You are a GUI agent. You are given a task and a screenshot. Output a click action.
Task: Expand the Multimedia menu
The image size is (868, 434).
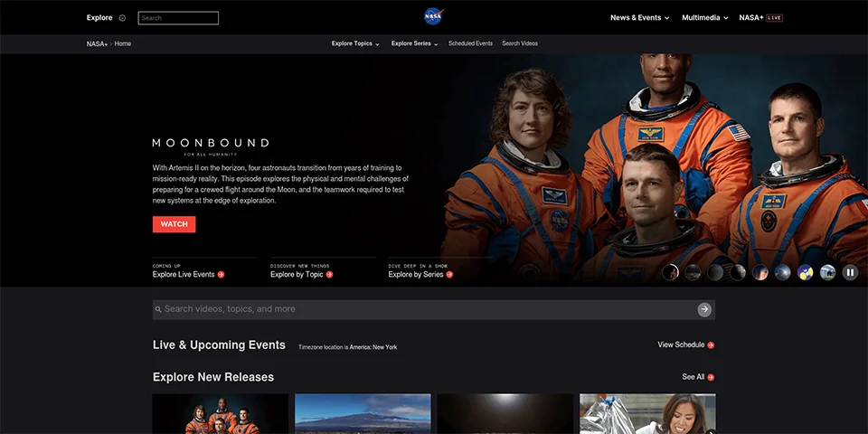coord(704,18)
